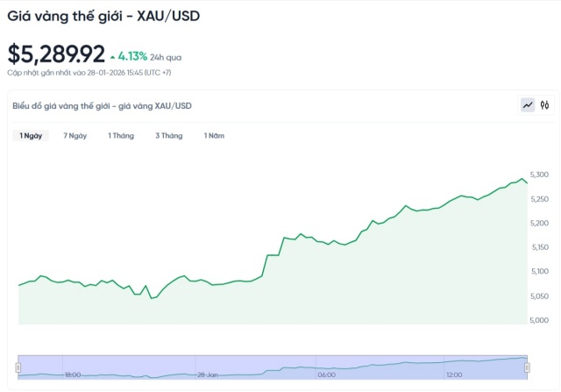Switch to line chart view

(528, 105)
